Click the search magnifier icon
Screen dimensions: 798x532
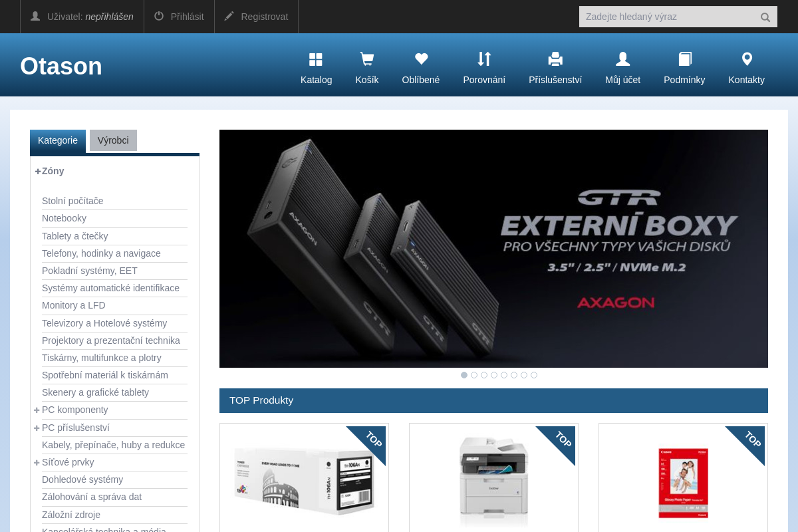click(765, 17)
